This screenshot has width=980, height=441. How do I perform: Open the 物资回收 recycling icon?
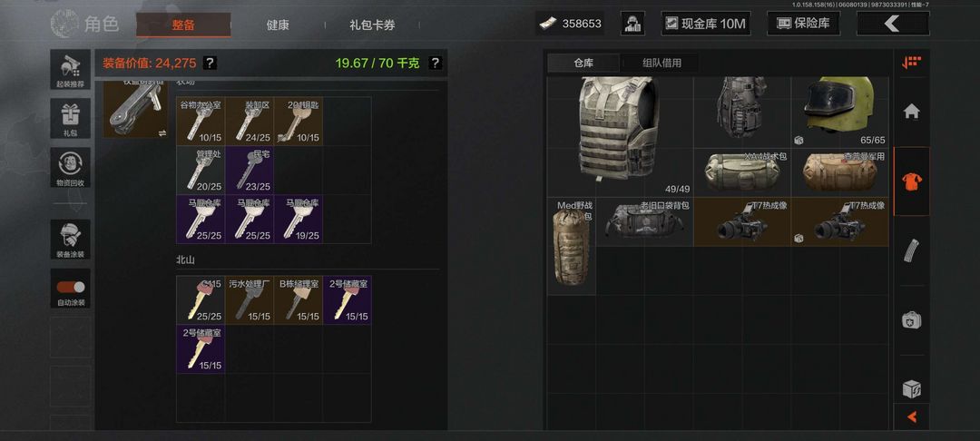coord(70,167)
